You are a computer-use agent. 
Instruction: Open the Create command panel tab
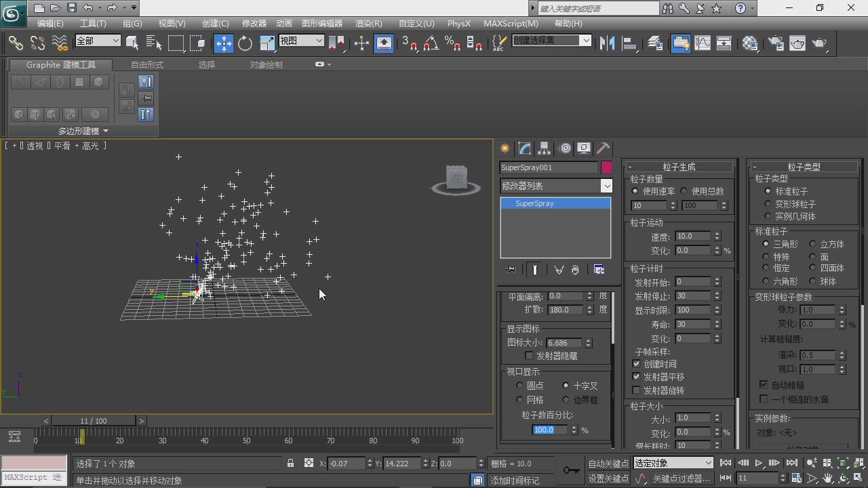pyautogui.click(x=505, y=148)
